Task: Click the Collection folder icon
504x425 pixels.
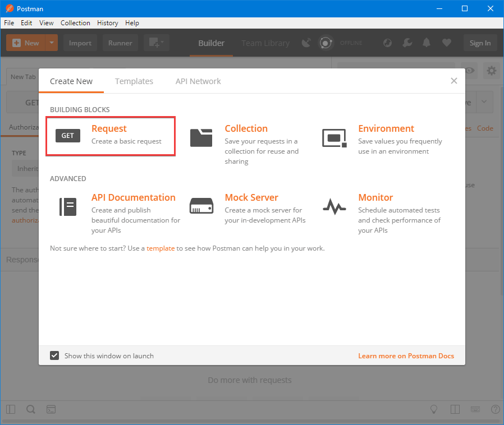Action: coord(201,138)
